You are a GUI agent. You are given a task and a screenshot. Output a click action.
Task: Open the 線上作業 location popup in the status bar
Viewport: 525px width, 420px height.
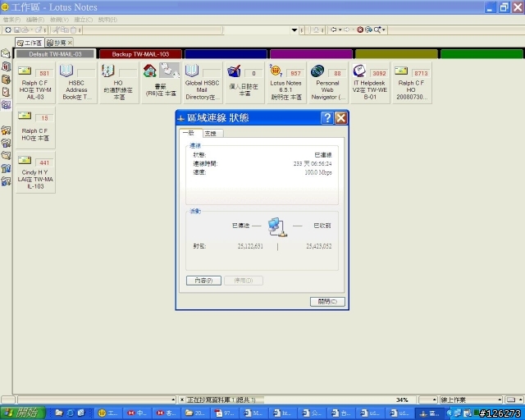pyautogui.click(x=471, y=399)
